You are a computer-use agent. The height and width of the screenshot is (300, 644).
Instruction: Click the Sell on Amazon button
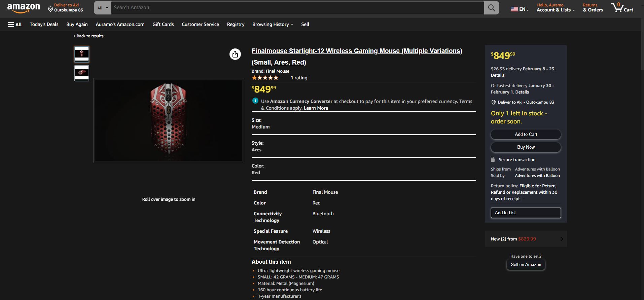pos(526,264)
